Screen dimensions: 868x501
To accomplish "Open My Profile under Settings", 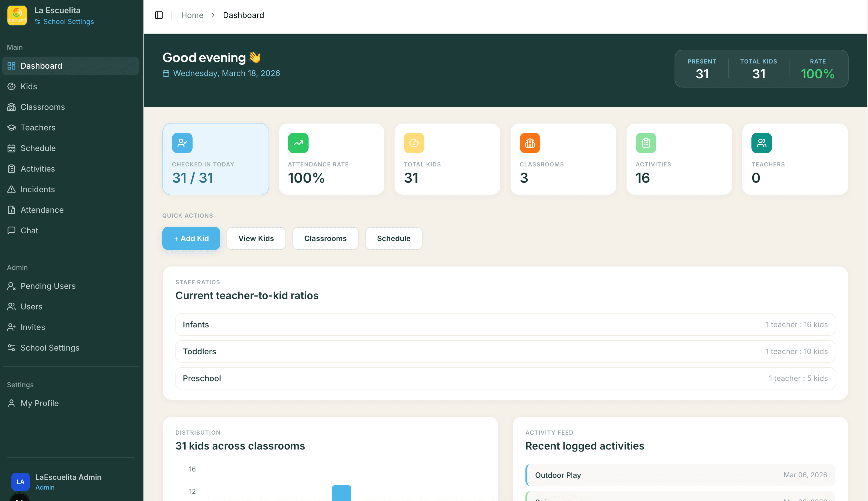I will click(x=39, y=403).
